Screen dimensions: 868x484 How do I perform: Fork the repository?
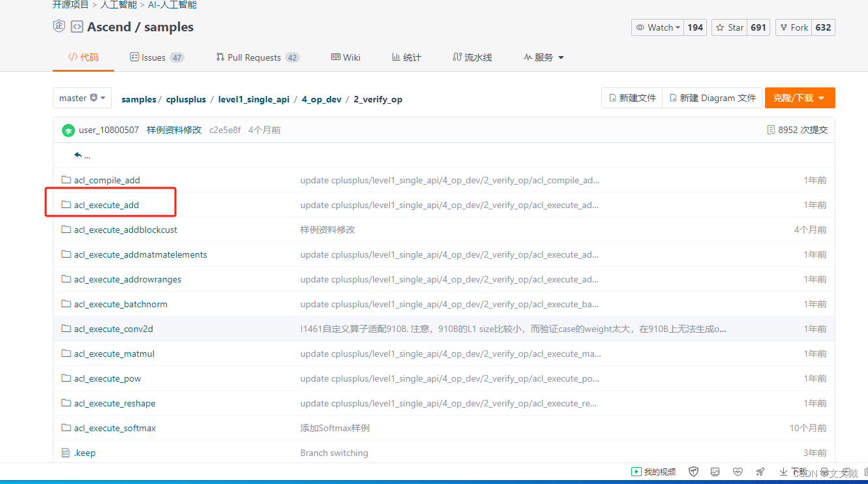[x=794, y=27]
